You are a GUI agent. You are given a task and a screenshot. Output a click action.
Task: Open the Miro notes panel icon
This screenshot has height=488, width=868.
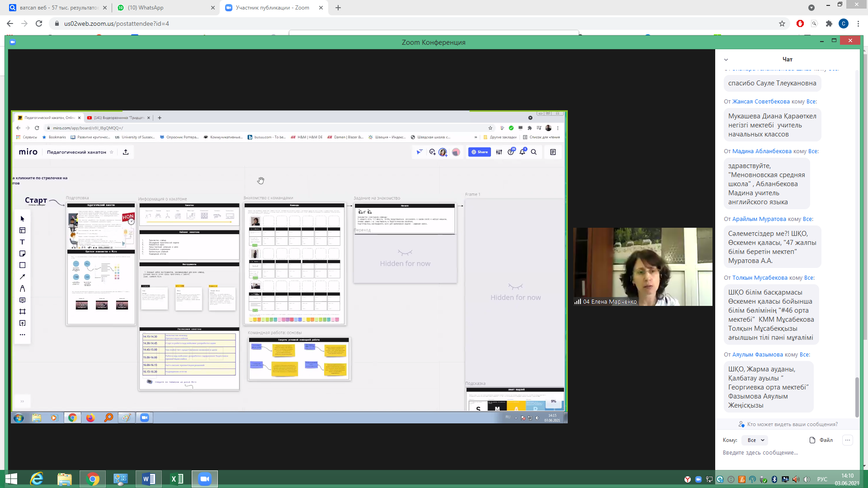click(553, 152)
